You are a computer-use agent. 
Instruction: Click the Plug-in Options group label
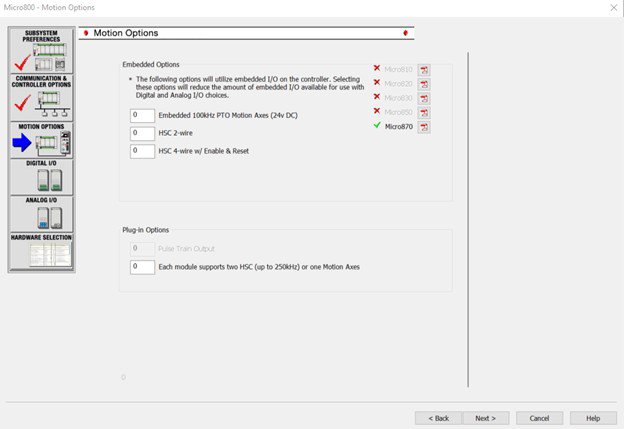(x=146, y=230)
